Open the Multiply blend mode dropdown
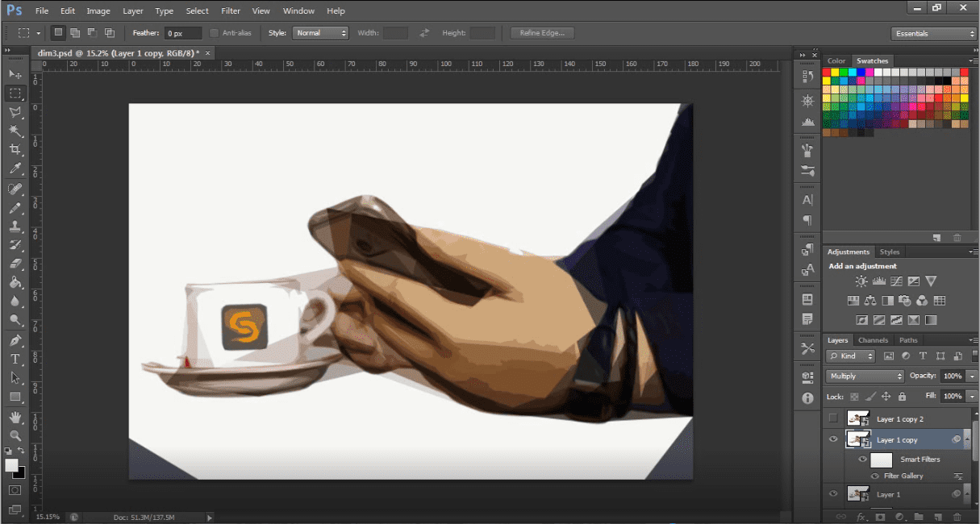Screen dimensions: 980x524 pyautogui.click(x=865, y=376)
